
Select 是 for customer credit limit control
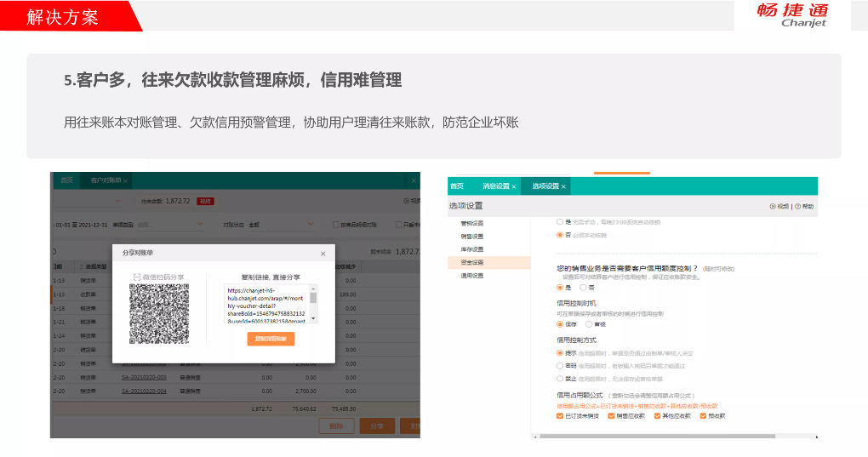[x=560, y=287]
